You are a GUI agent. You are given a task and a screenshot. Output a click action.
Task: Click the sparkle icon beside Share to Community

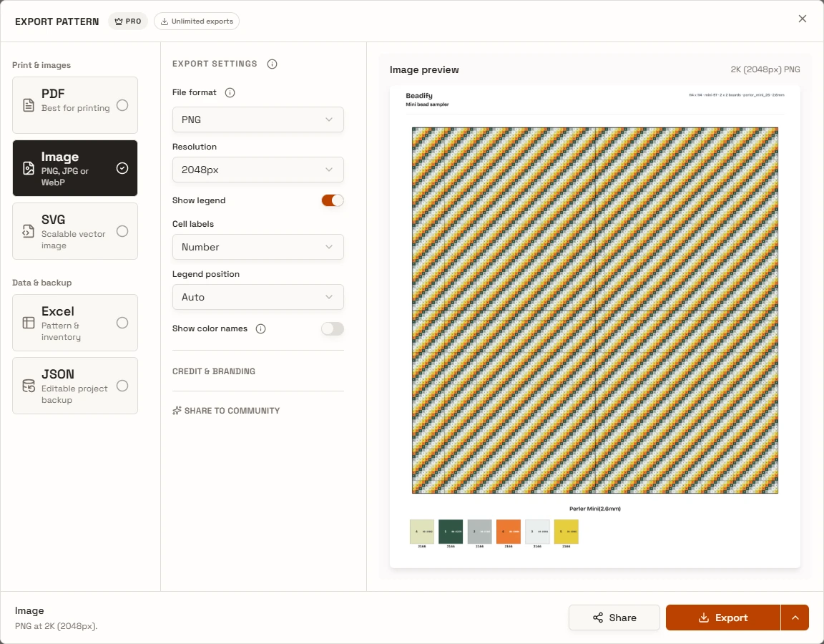pyautogui.click(x=177, y=411)
